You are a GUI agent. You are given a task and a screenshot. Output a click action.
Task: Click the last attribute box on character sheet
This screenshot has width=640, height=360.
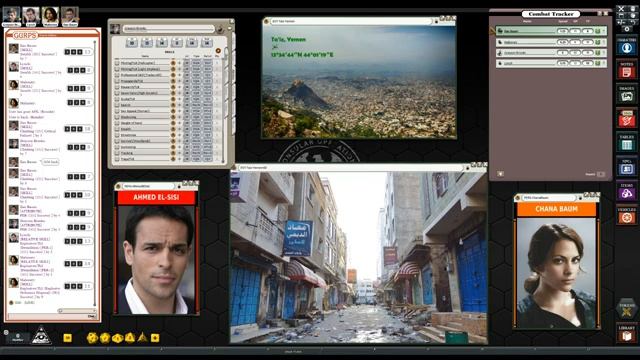(207, 42)
